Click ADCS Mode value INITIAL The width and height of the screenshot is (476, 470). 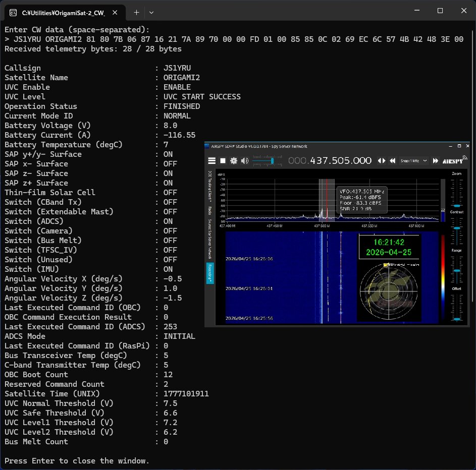tap(179, 336)
